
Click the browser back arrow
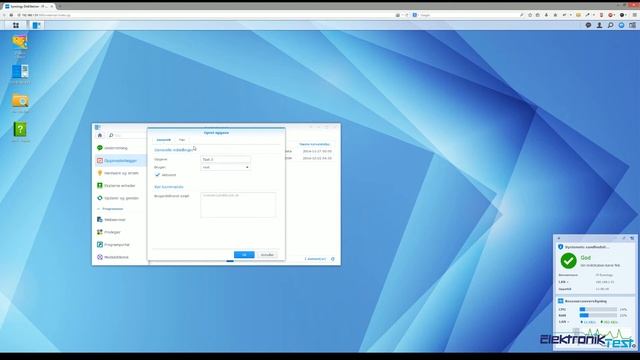pyautogui.click(x=4, y=15)
